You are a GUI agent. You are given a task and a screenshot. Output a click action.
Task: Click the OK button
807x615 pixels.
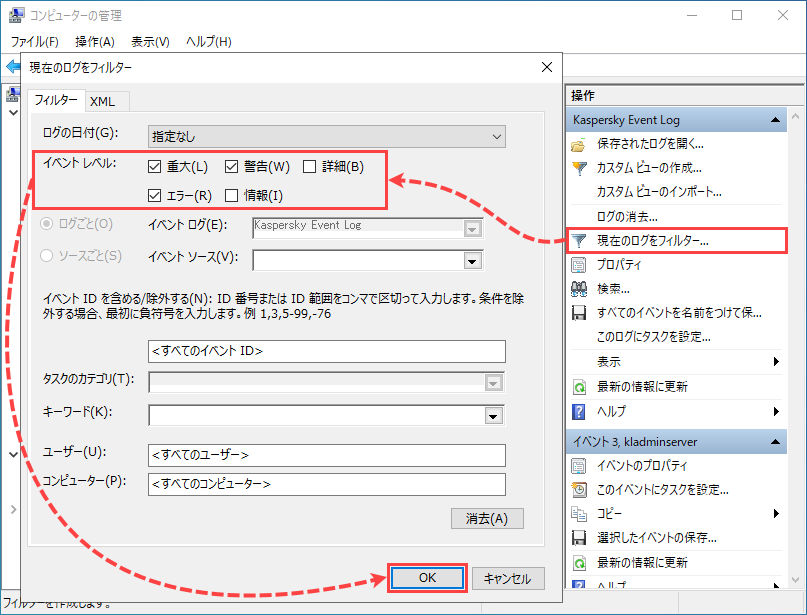(x=427, y=578)
